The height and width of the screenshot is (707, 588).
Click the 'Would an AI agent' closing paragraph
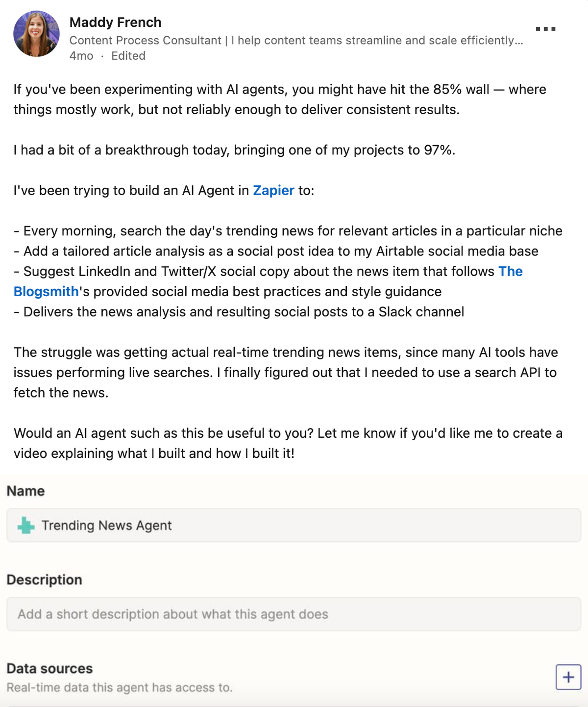[x=288, y=443]
